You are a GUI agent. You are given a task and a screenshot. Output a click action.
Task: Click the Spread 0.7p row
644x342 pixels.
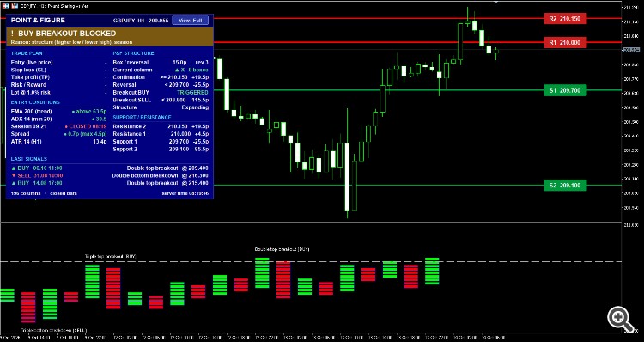(58, 134)
